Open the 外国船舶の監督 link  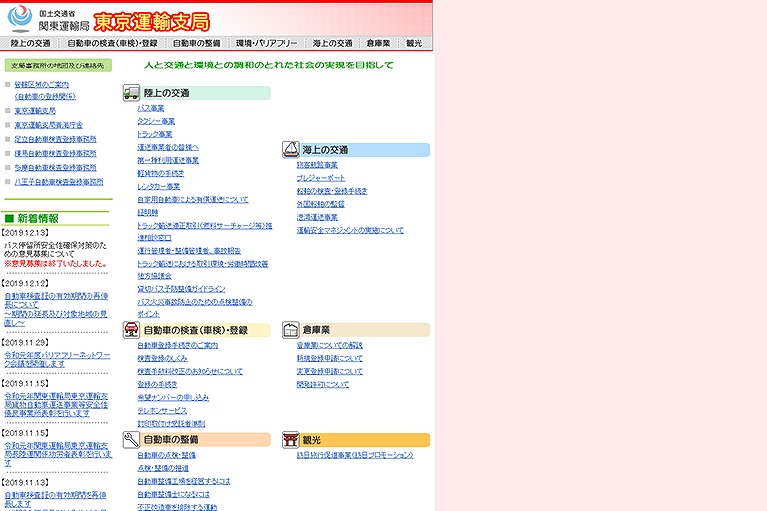point(321,204)
